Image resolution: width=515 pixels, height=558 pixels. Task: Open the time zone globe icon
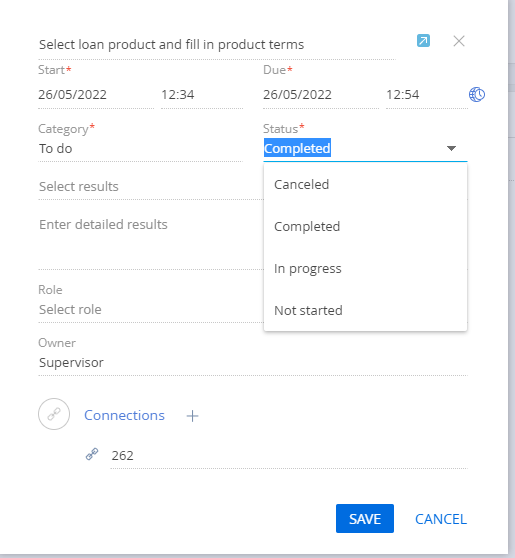tap(477, 95)
